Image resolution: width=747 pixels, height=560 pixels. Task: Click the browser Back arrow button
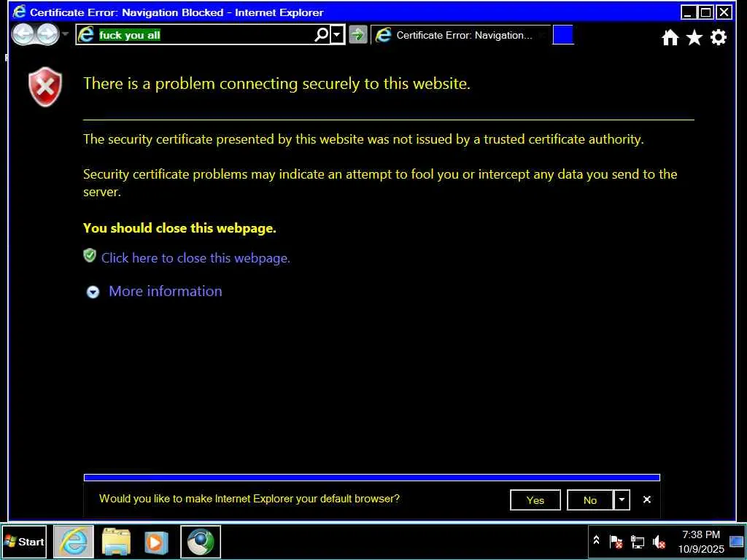click(23, 35)
